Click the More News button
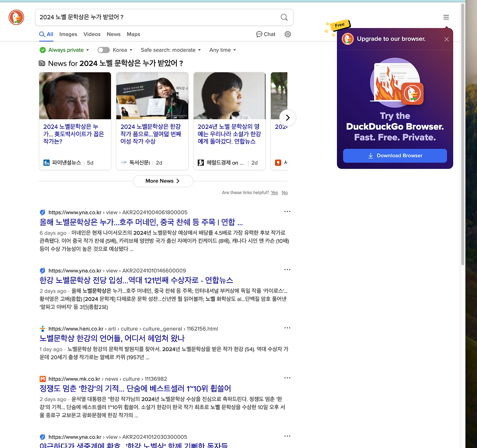477x448 pixels. (x=163, y=181)
